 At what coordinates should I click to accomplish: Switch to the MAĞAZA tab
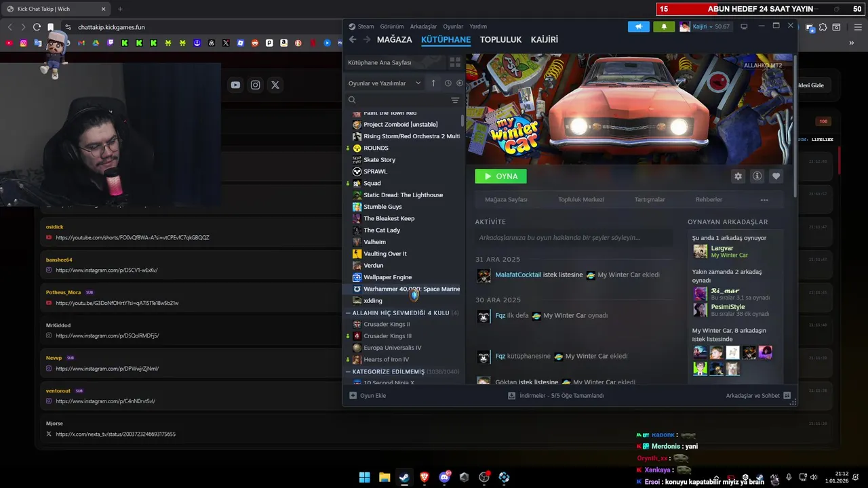(395, 39)
